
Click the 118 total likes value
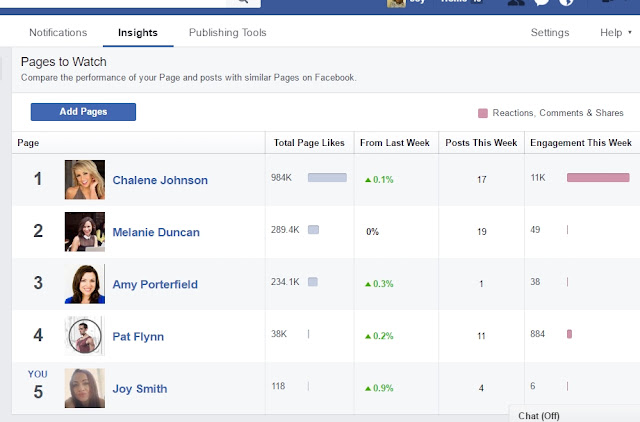(278, 386)
